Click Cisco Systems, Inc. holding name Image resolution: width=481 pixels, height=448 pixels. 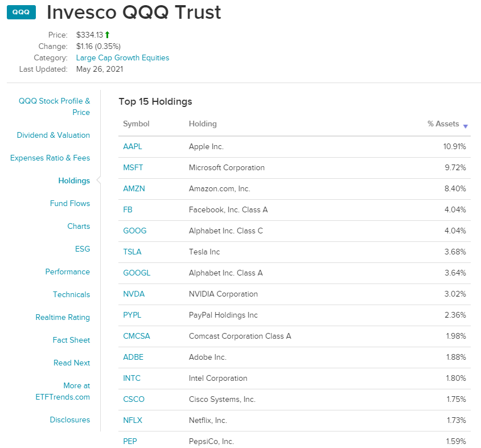pos(222,399)
